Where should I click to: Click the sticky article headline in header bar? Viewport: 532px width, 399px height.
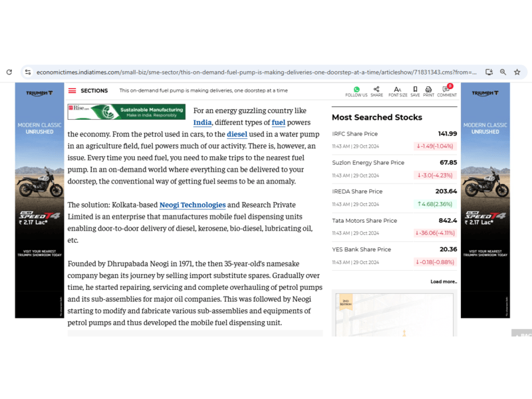(x=203, y=90)
